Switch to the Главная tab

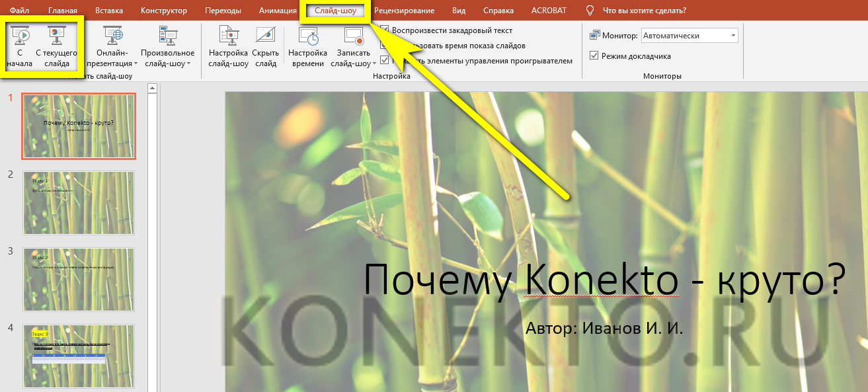(62, 11)
